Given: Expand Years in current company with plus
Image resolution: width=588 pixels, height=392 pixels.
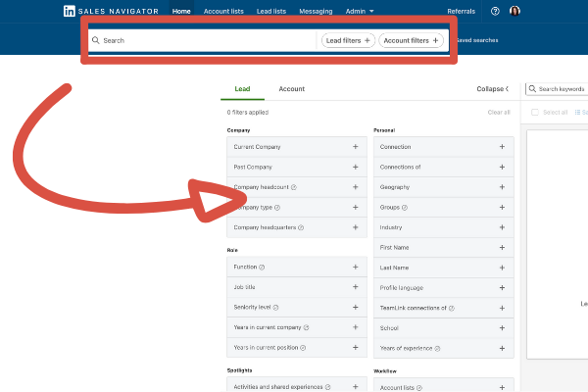Looking at the screenshot, I should point(355,327).
